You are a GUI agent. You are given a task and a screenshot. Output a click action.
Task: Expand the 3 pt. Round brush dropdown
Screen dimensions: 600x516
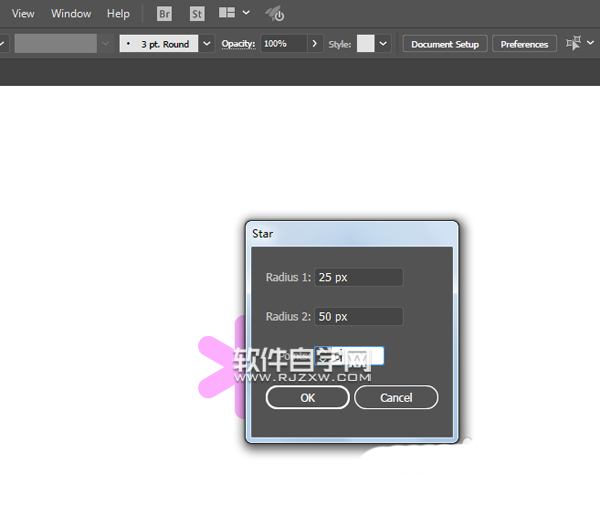pos(207,44)
